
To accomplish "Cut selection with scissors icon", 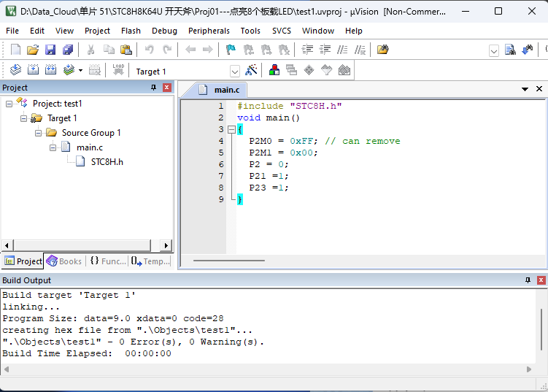I will click(91, 50).
